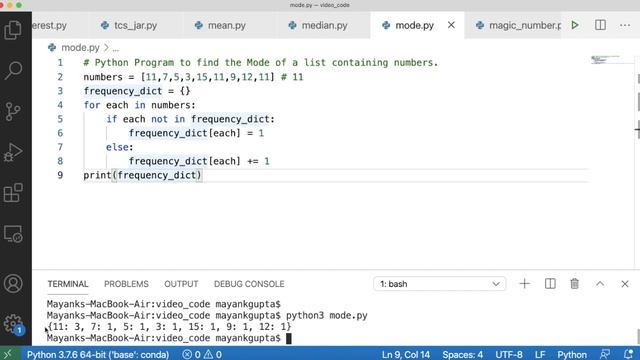Add a new terminal with plus icon
Screen dimensions: 640x360
click(x=524, y=284)
